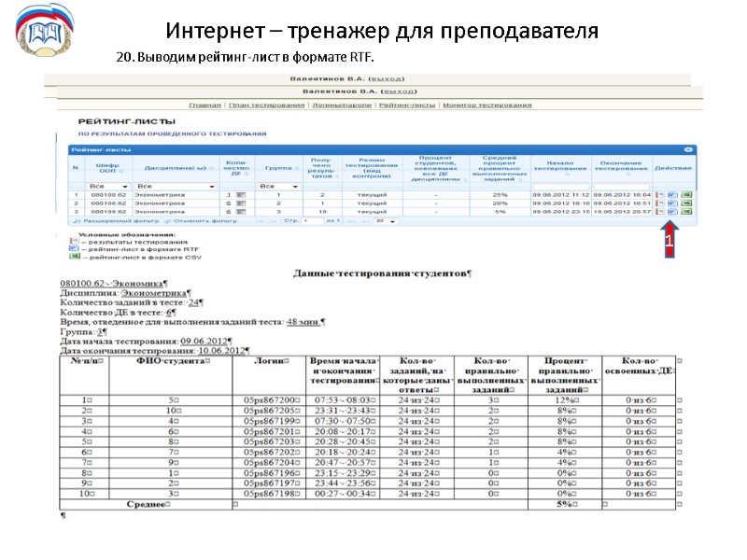The height and width of the screenshot is (560, 747).
Task: Open testing results icon for Эконометрика row 2
Action: [x=661, y=203]
